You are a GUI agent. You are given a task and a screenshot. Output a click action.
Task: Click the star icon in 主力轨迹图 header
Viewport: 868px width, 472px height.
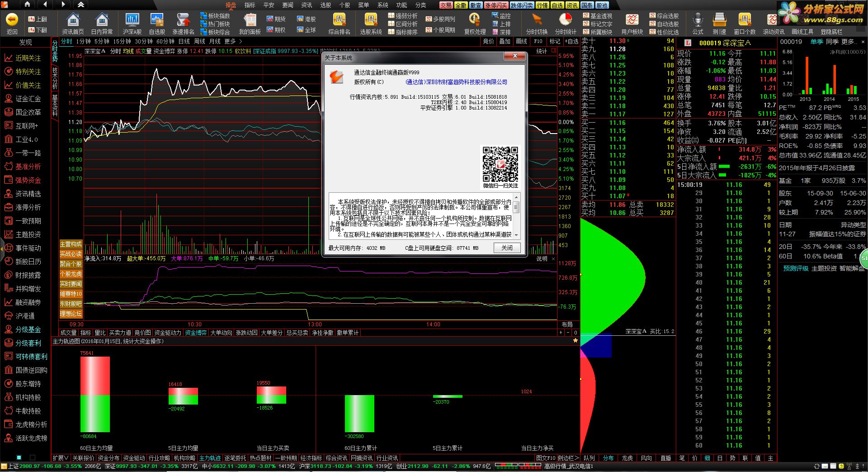(575, 341)
